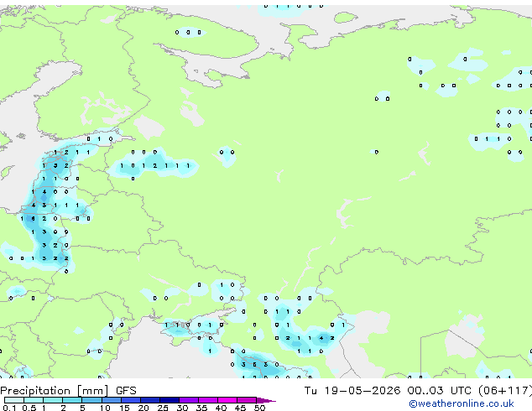
Task: Click the GFS model label
Action: point(126,391)
